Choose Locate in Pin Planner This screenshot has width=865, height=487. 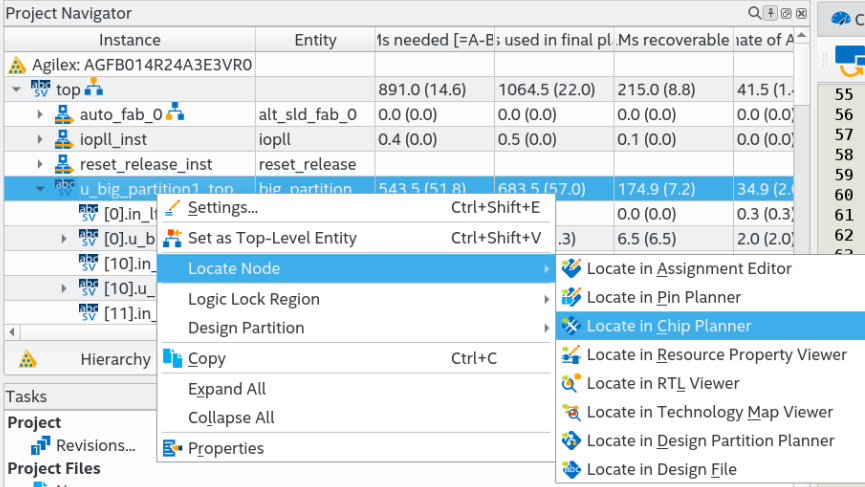[x=711, y=297]
